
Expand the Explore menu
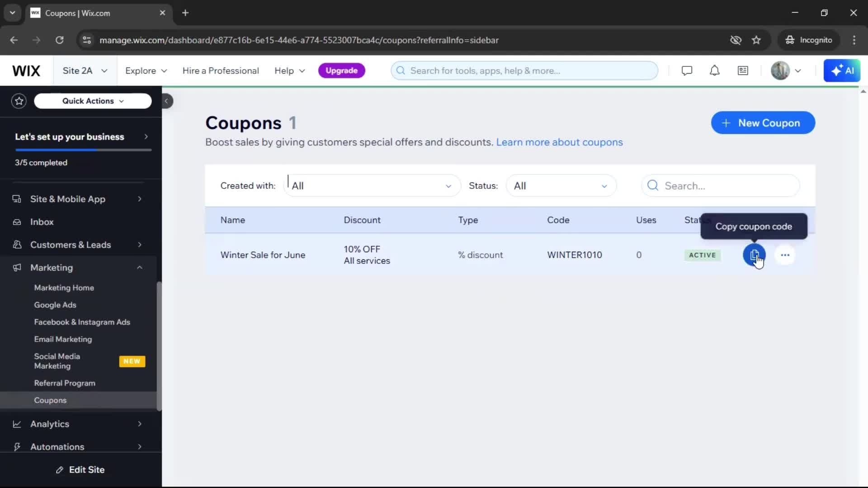pyautogui.click(x=146, y=70)
